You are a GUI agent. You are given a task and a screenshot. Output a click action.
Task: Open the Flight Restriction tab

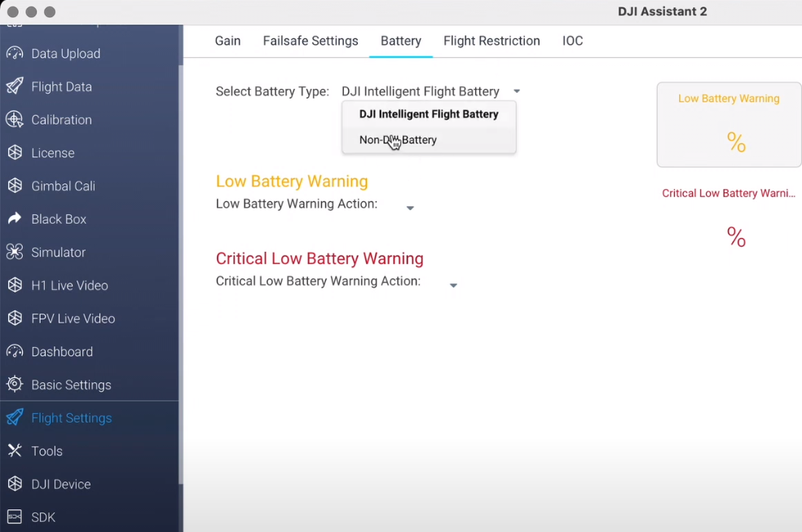pyautogui.click(x=491, y=41)
